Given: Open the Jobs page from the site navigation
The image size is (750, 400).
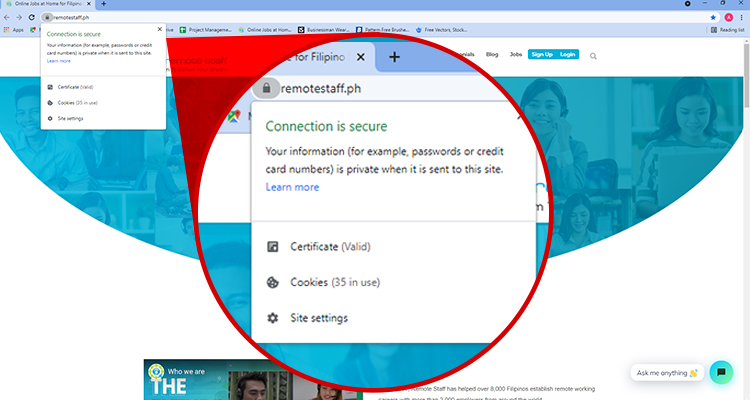Looking at the screenshot, I should click(x=516, y=55).
